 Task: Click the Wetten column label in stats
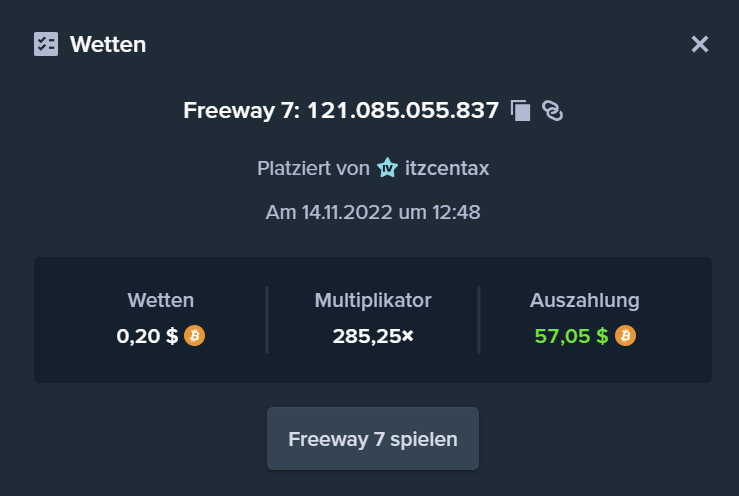pyautogui.click(x=161, y=300)
